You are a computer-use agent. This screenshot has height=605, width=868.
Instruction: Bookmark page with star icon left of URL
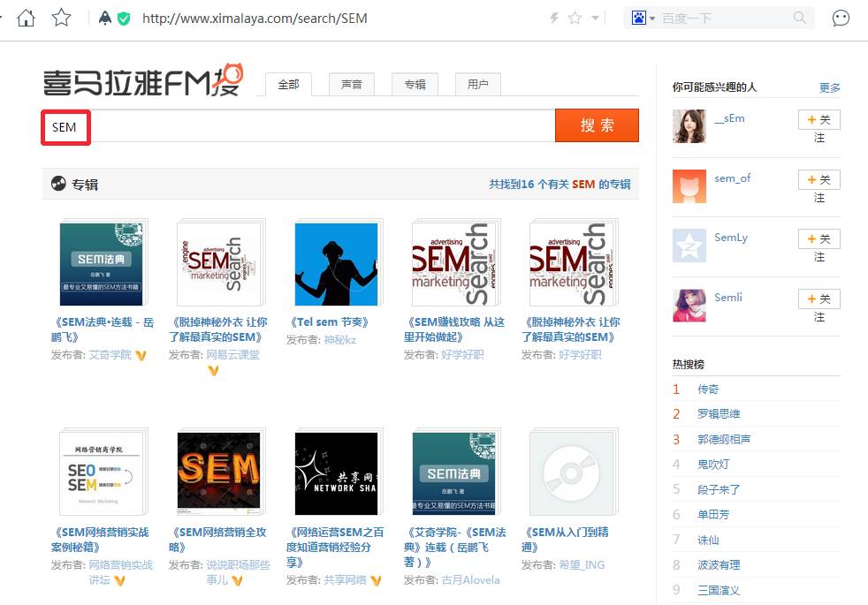point(61,18)
